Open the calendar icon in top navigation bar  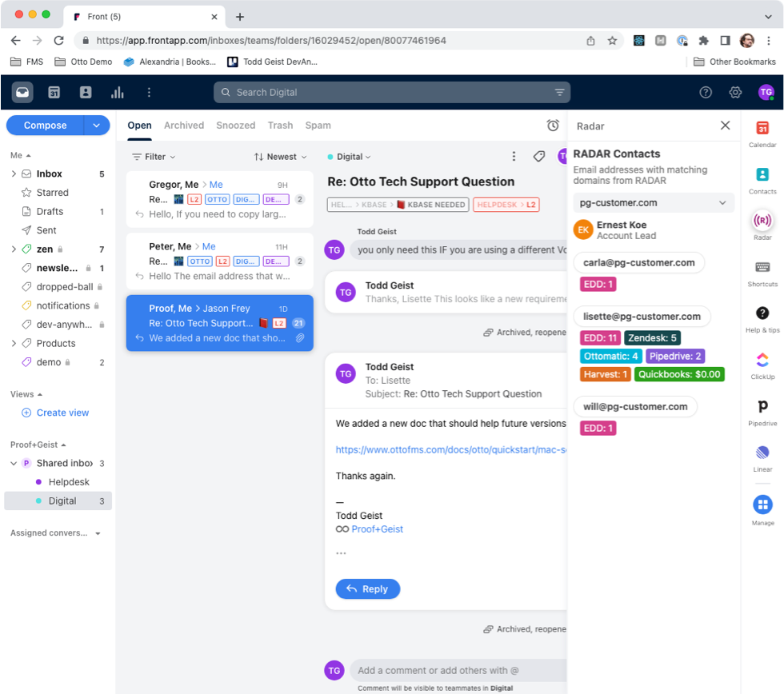point(54,93)
